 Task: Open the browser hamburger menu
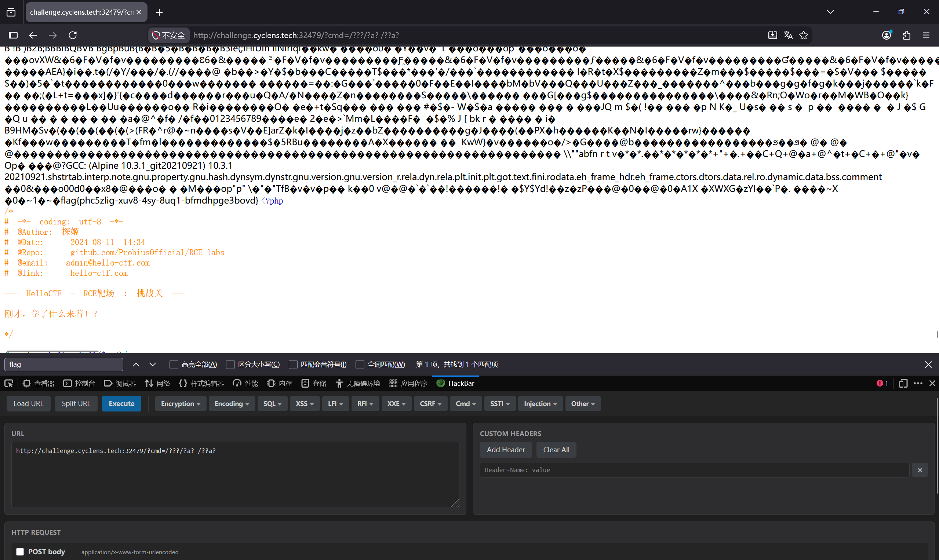(x=926, y=35)
